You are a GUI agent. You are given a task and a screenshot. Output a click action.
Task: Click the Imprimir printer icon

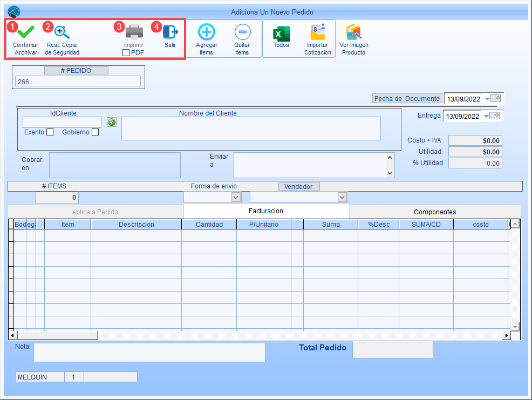(x=134, y=32)
